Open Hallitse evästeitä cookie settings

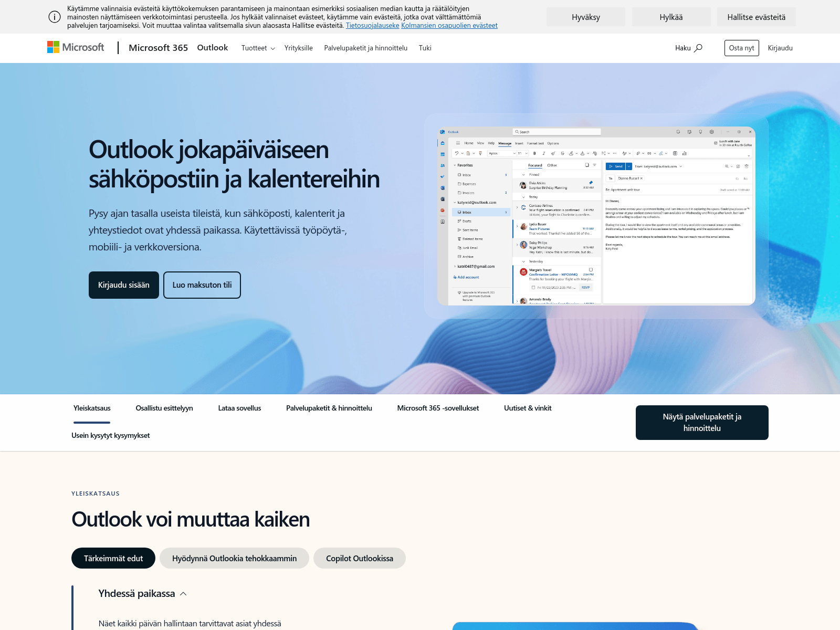click(x=757, y=17)
